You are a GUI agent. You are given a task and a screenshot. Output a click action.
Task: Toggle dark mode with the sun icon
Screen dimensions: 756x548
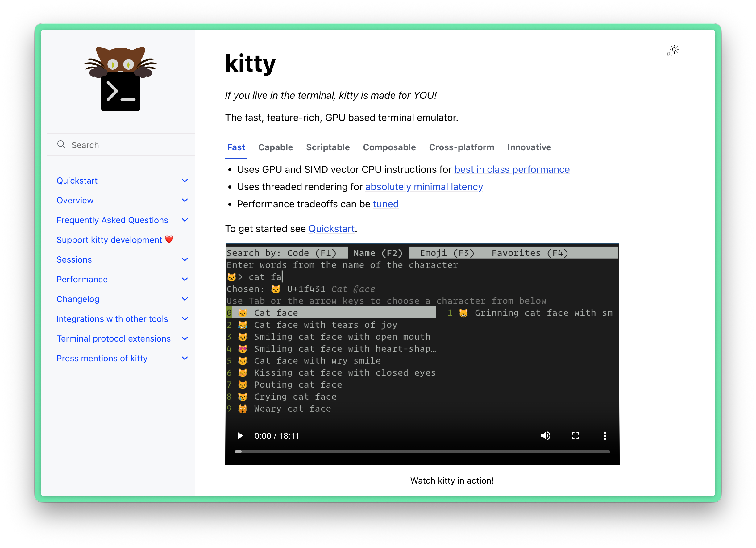[673, 49]
